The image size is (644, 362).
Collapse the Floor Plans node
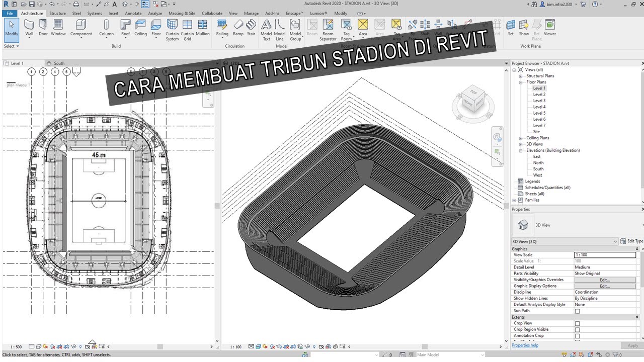point(521,82)
